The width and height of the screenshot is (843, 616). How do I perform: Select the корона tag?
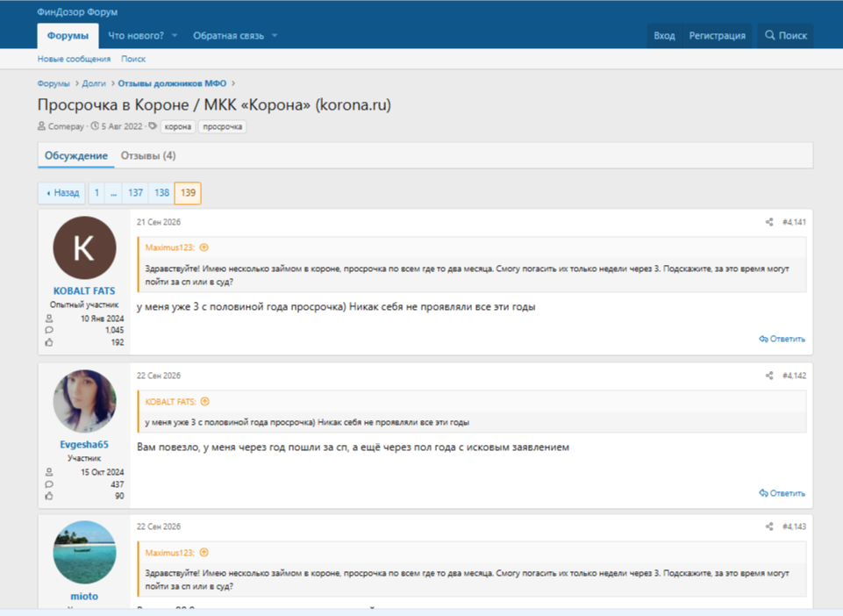coord(178,127)
